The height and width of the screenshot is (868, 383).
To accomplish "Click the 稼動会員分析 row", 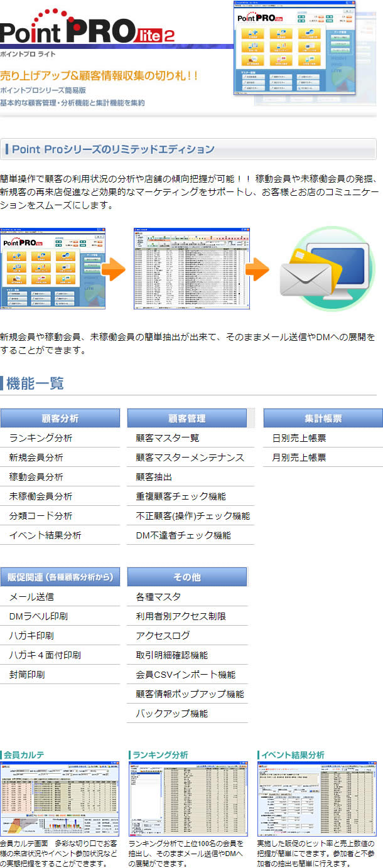I will point(60,476).
